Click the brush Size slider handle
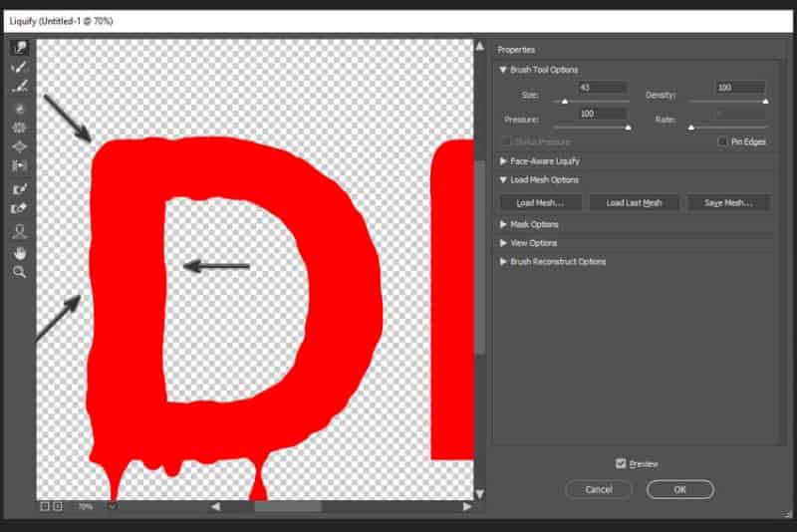This screenshot has width=797, height=532. 564,102
